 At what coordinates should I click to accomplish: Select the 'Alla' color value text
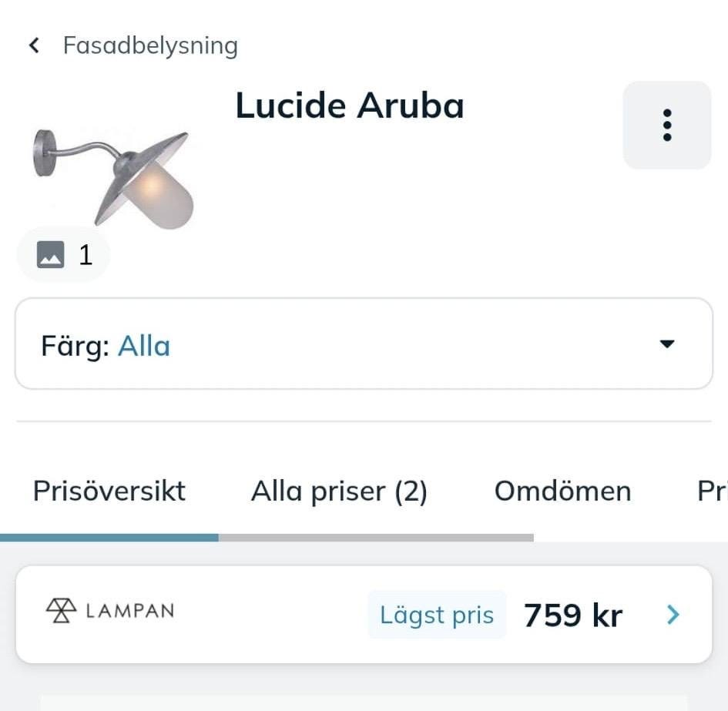(x=144, y=346)
